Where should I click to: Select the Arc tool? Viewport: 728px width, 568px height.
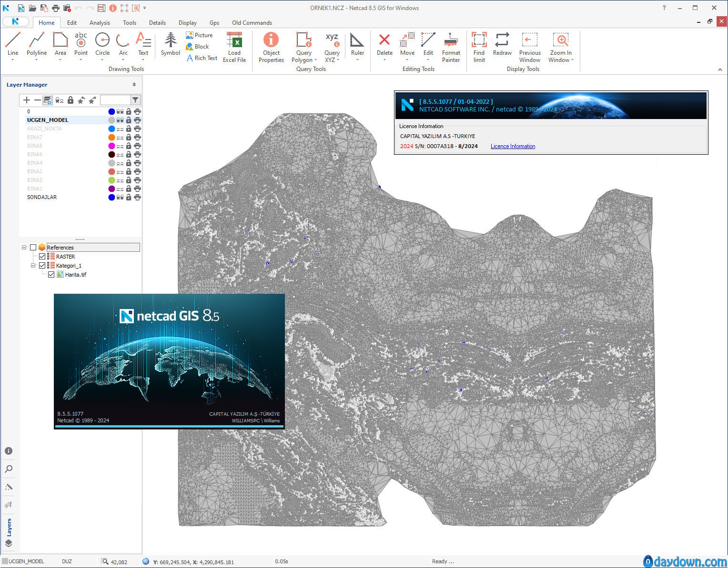pyautogui.click(x=123, y=44)
